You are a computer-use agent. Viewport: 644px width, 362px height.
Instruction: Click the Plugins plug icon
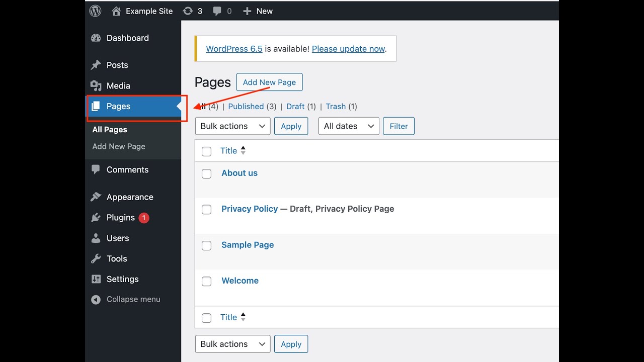click(96, 218)
